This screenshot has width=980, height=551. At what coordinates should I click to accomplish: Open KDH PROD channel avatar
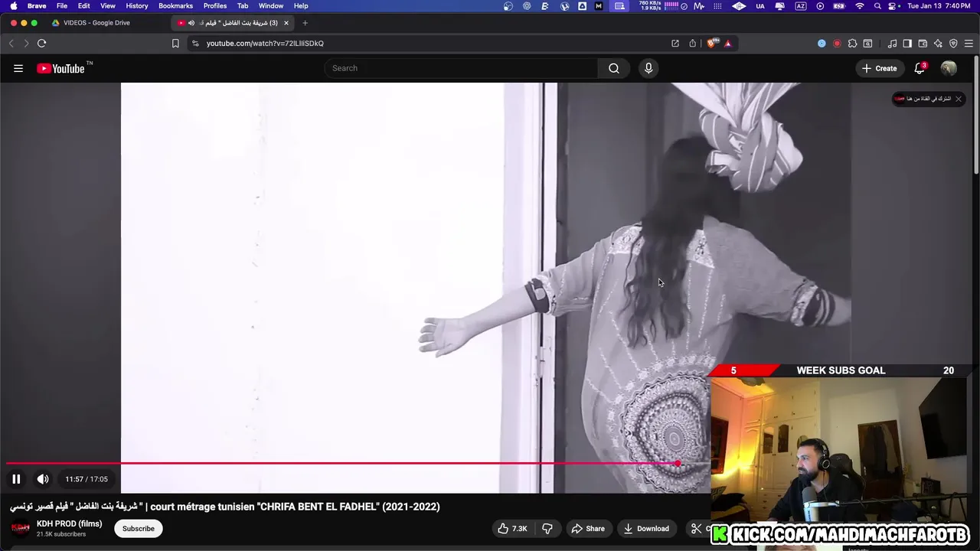point(21,528)
